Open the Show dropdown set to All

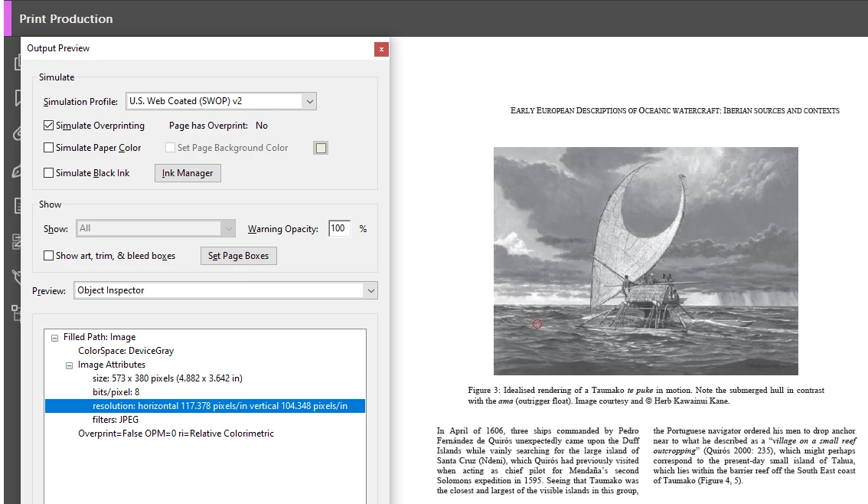pos(155,228)
